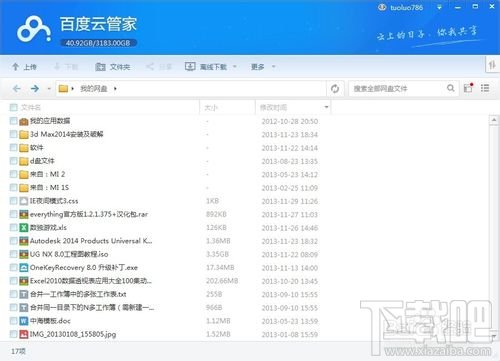The image size is (500, 361).
Task: Click the storage quota 40.92GB/3183.00GB bar
Action: pyautogui.click(x=98, y=43)
